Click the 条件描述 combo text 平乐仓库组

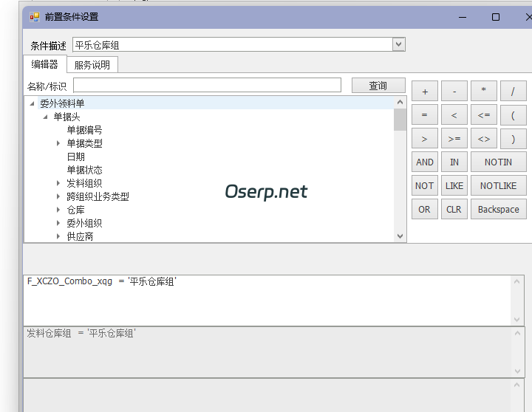tap(97, 45)
